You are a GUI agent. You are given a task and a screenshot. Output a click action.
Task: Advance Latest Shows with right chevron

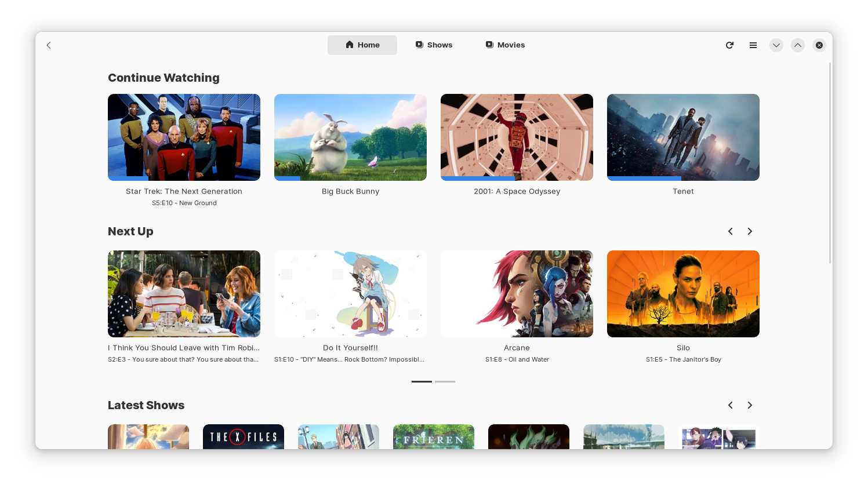pyautogui.click(x=749, y=405)
